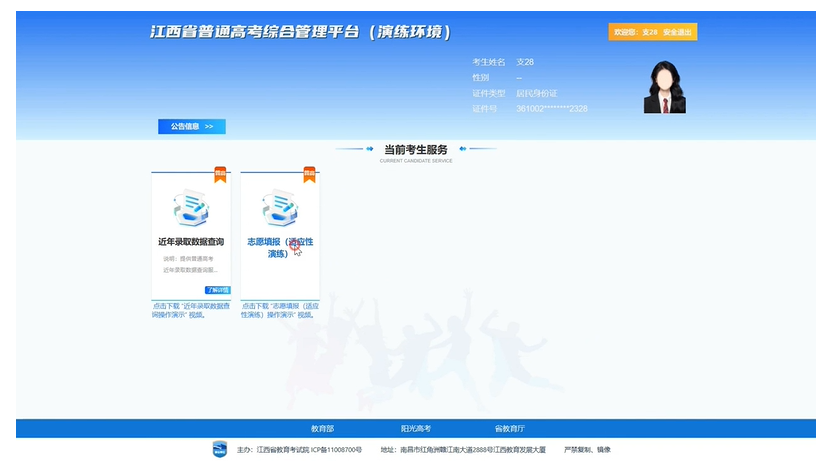Open the 近年录取数据查询 service title
The height and width of the screenshot is (461, 826).
(x=190, y=242)
